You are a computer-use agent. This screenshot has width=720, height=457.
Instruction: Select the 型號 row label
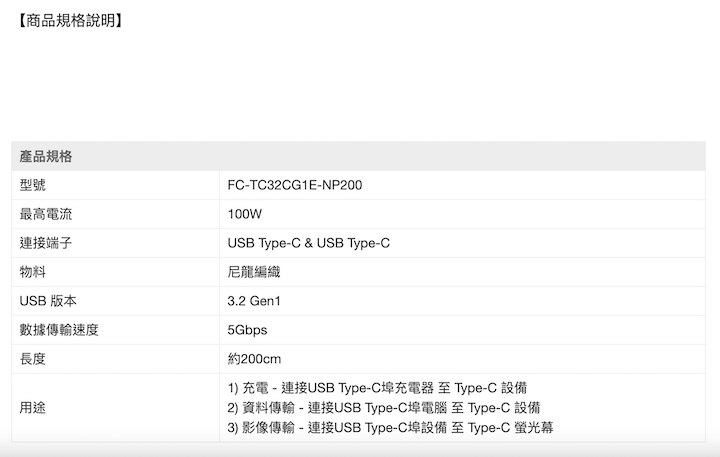pyautogui.click(x=33, y=185)
